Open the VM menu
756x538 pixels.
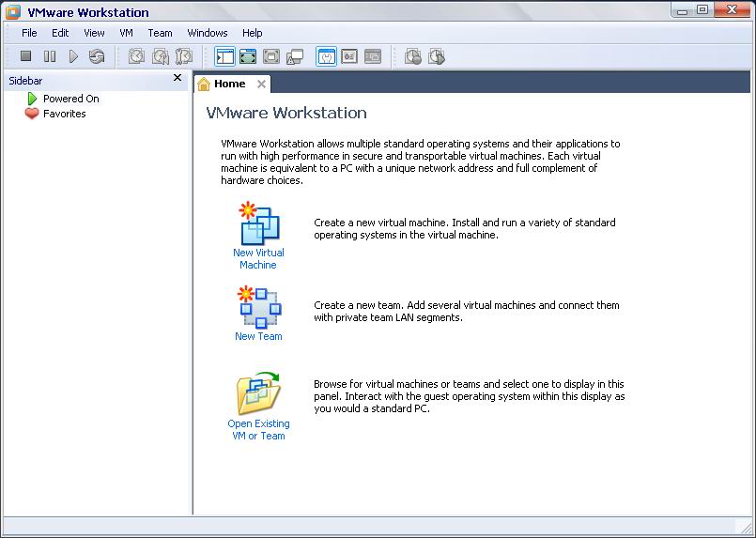(x=127, y=33)
